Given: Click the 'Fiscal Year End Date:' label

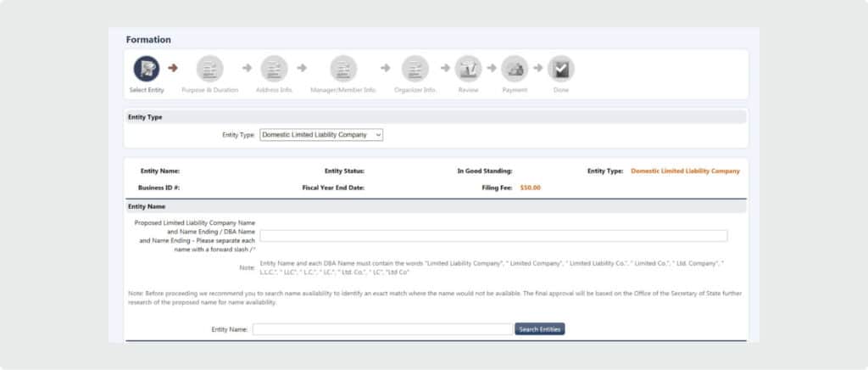Looking at the screenshot, I should tap(333, 188).
